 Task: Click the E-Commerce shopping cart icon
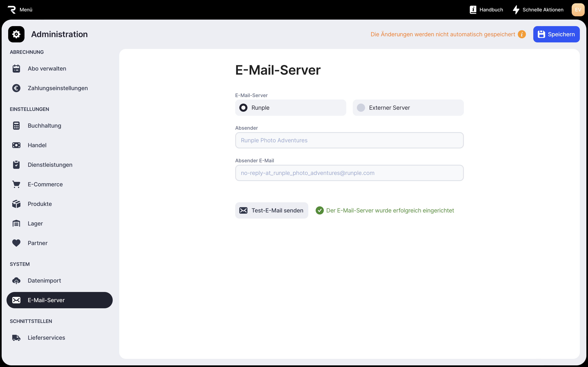[16, 185]
